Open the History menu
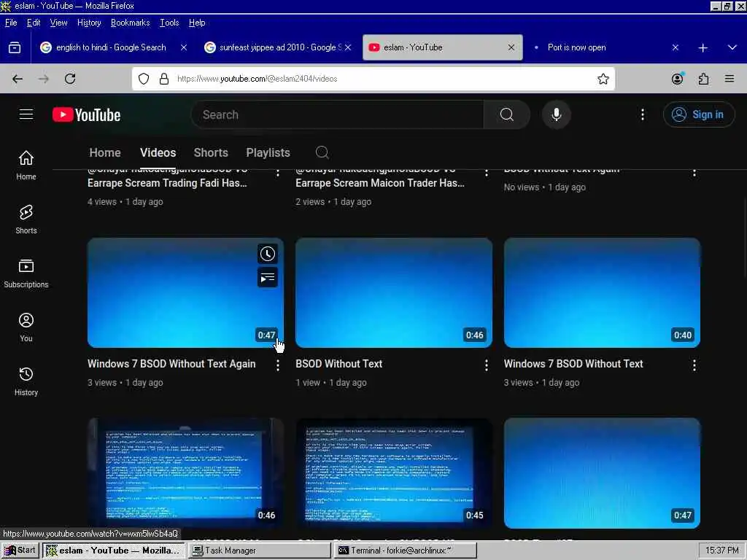The height and width of the screenshot is (560, 747). click(89, 23)
